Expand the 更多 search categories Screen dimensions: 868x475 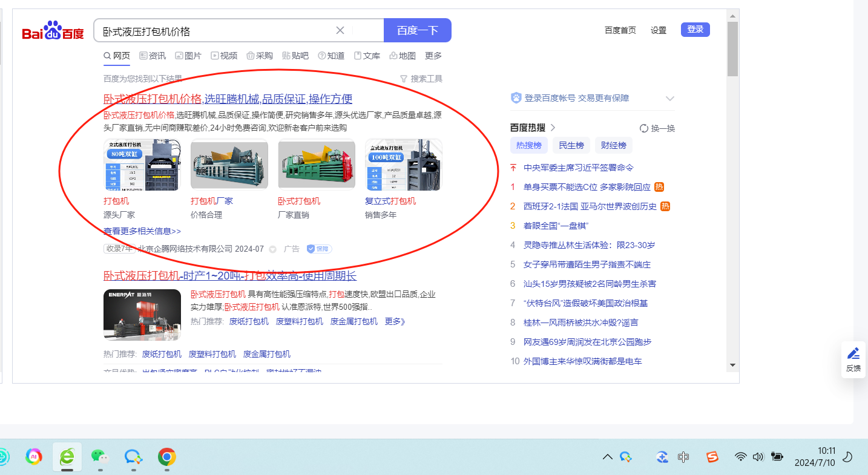pos(433,56)
